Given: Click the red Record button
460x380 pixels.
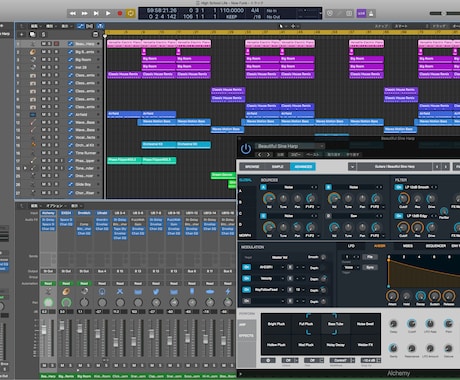Looking at the screenshot, I should (x=120, y=13).
